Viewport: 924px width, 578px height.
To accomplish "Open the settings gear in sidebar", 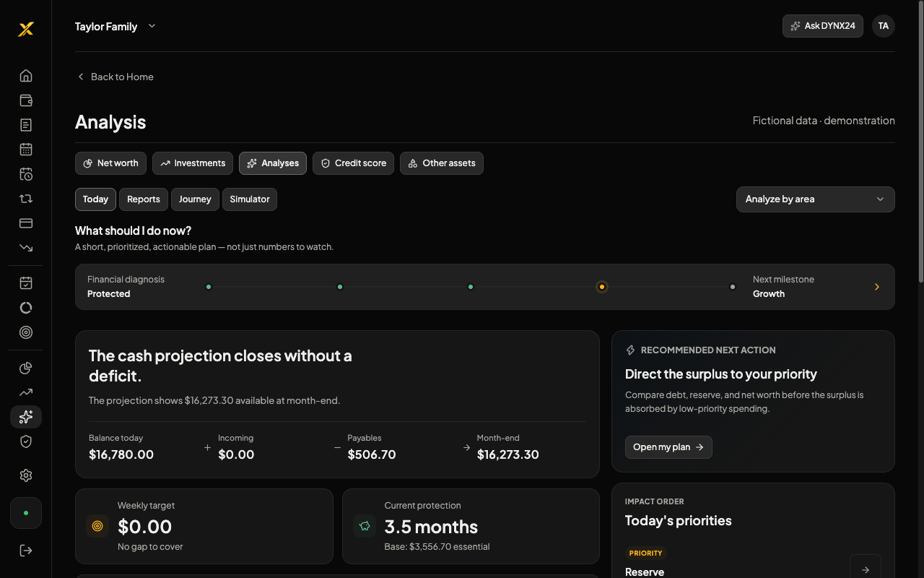I will [26, 475].
